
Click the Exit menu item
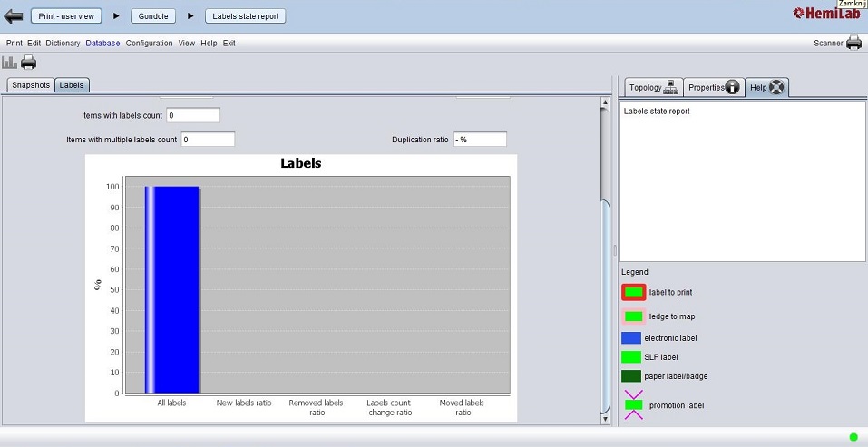pyautogui.click(x=229, y=43)
